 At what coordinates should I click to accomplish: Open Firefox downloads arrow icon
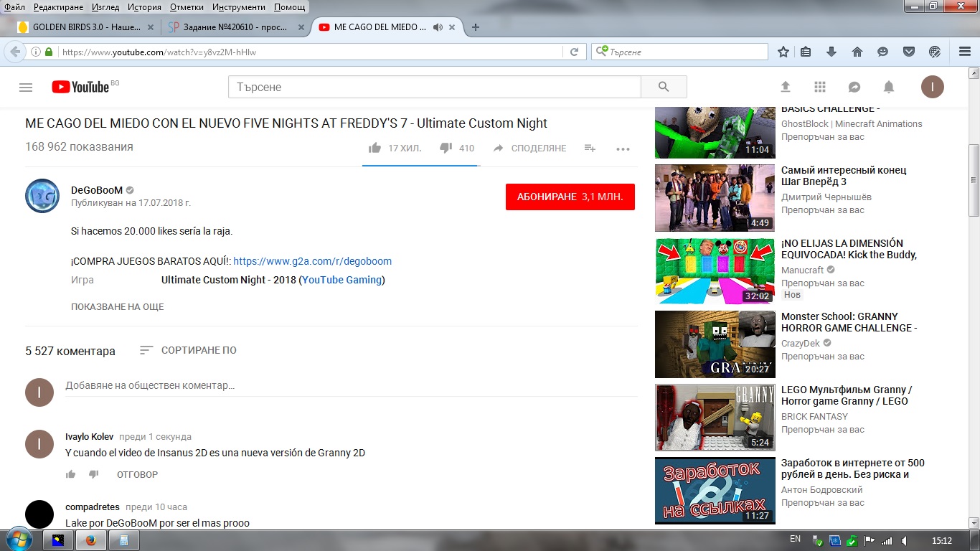tap(831, 52)
